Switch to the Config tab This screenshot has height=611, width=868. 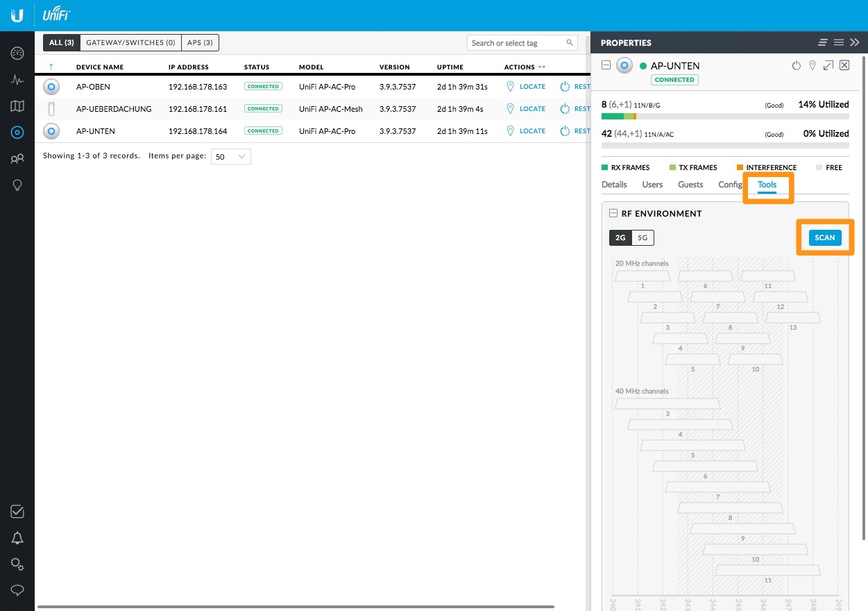[731, 185]
